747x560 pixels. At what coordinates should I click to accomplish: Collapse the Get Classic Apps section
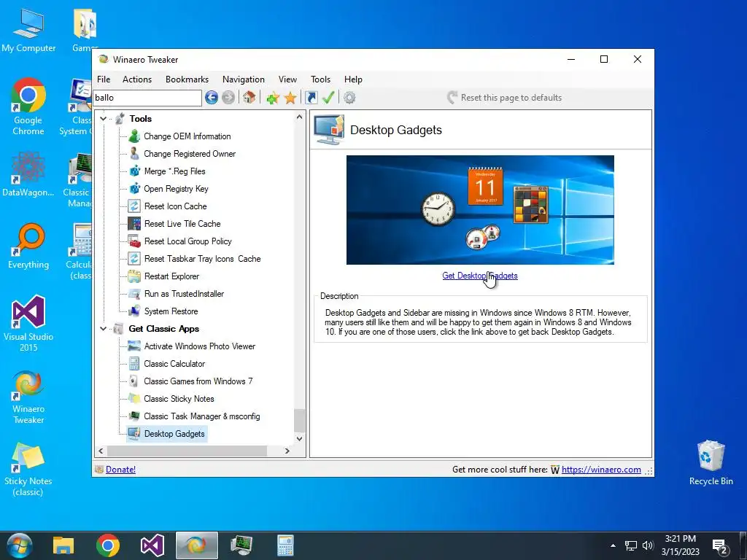(x=103, y=329)
